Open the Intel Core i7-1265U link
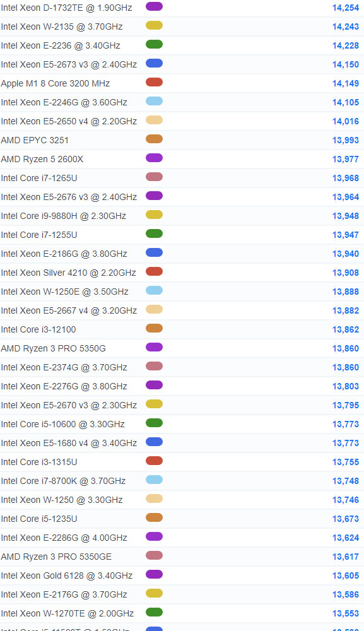Screen dimensions: 364x631 point(39,178)
